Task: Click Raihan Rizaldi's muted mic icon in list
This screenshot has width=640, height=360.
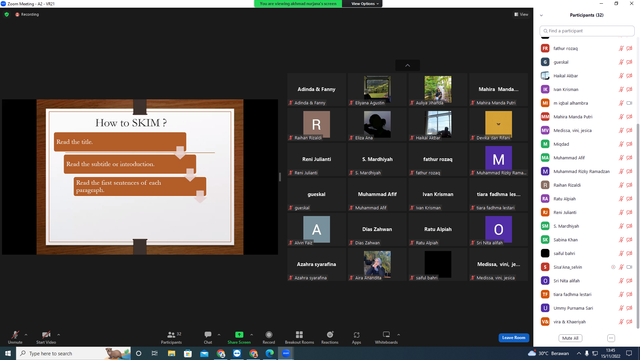Action: (x=621, y=185)
